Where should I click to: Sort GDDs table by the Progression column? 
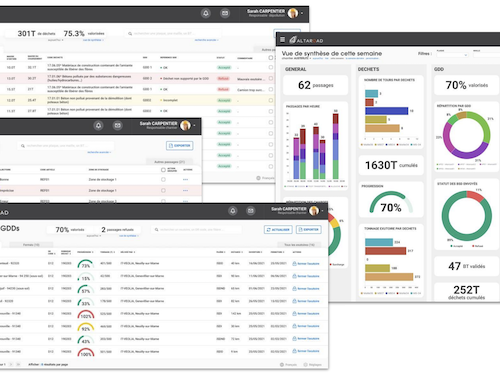pos(85,252)
